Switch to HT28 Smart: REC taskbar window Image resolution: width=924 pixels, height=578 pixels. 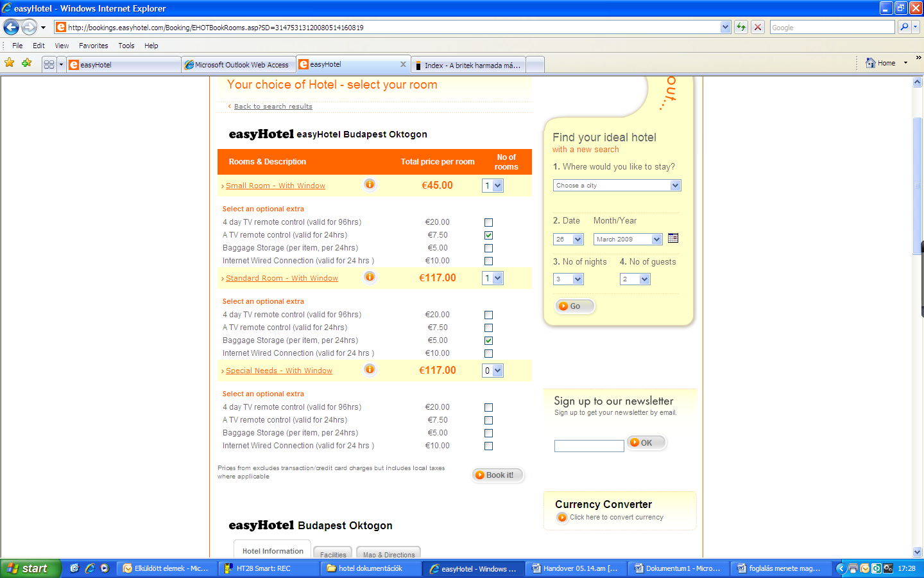[x=269, y=568]
